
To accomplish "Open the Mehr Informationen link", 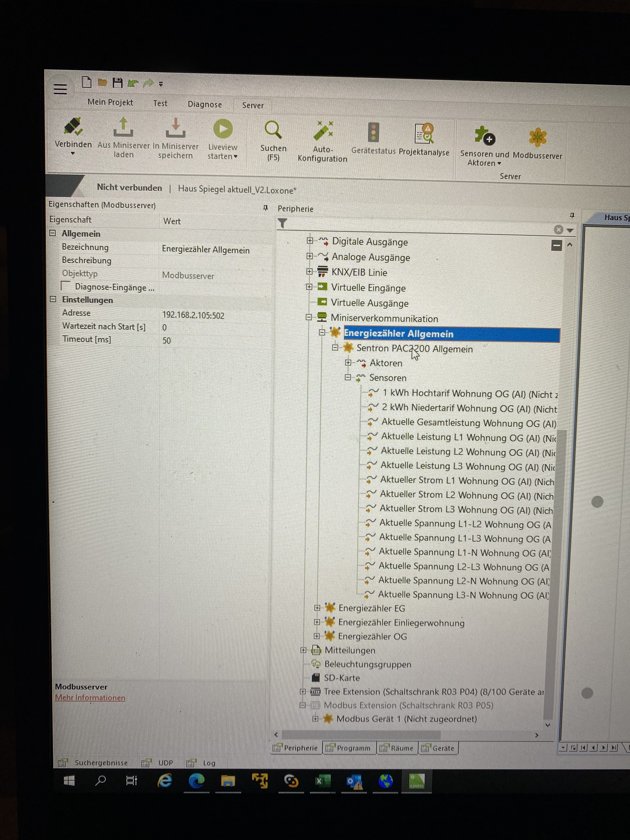I will [x=90, y=697].
